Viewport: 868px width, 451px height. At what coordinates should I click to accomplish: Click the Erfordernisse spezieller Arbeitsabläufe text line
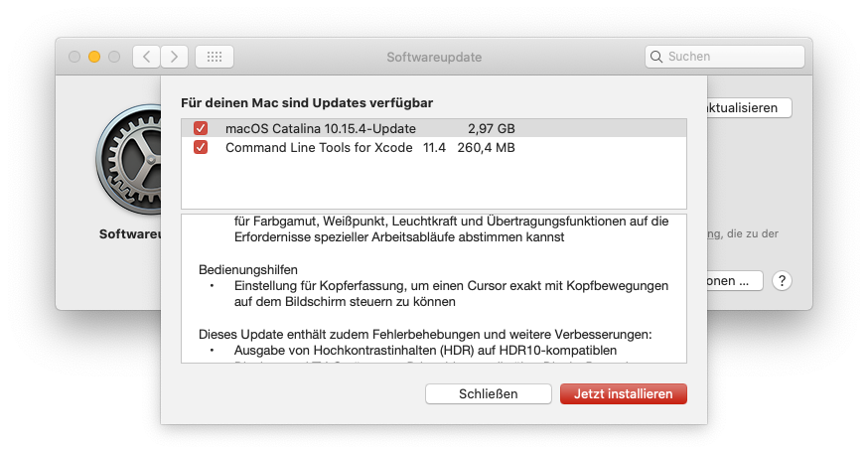(x=399, y=237)
